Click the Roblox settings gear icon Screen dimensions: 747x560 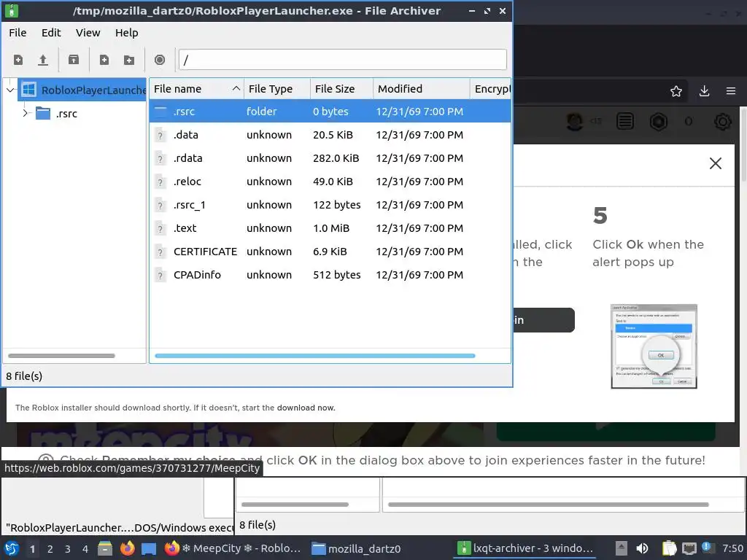722,122
